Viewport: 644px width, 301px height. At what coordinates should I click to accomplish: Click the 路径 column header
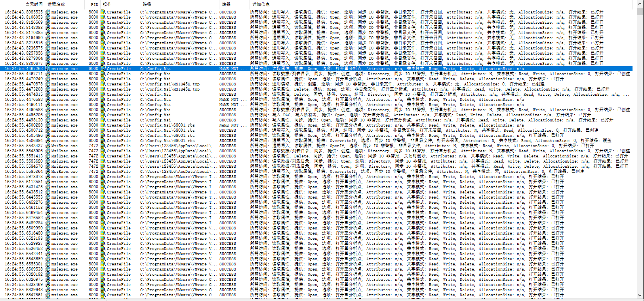[147, 4]
